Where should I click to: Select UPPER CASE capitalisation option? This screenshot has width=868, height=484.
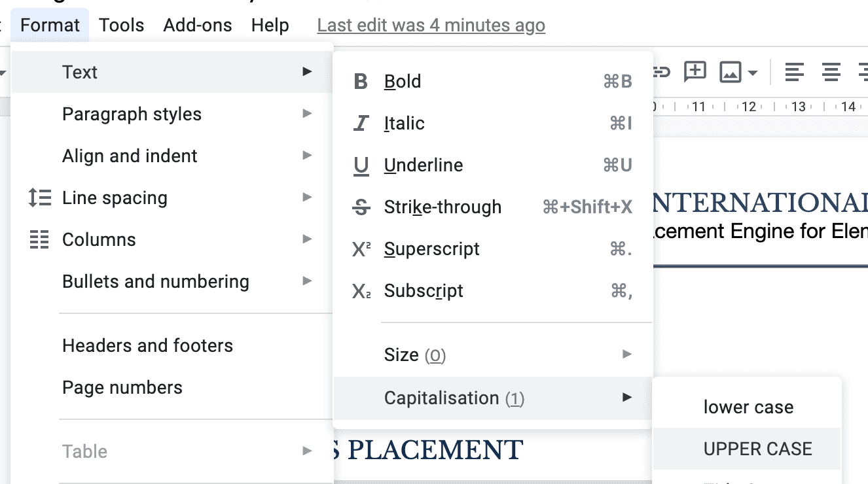point(757,449)
